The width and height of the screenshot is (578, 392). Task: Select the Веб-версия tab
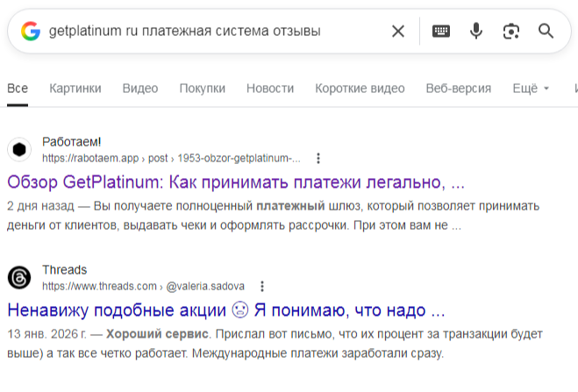[458, 89]
